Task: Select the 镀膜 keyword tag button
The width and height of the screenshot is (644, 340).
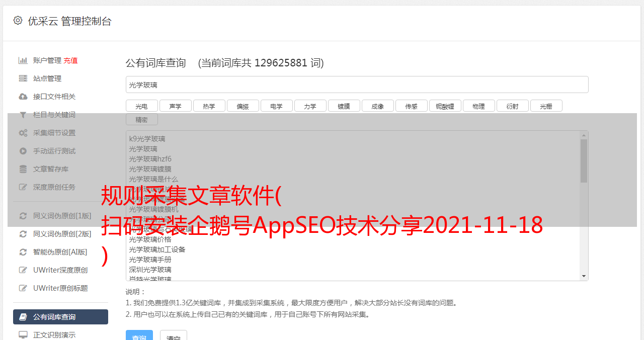Action: [344, 106]
